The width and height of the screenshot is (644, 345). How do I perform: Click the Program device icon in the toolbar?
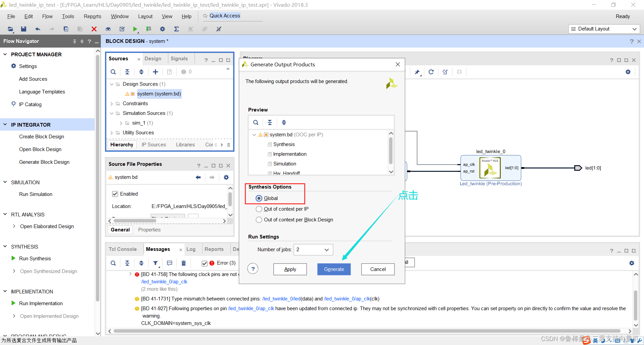click(149, 29)
